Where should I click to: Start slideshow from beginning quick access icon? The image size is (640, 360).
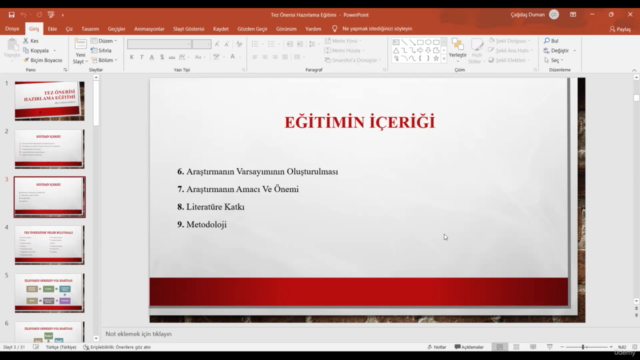[51, 15]
